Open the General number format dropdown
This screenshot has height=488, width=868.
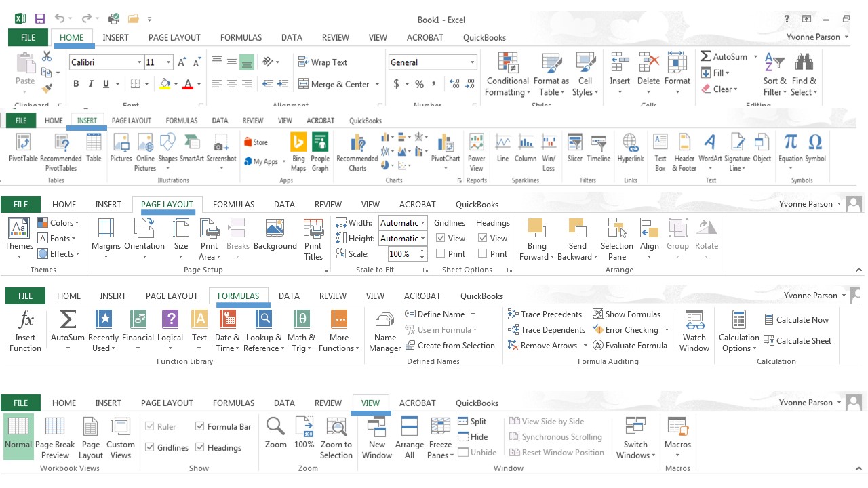[473, 62]
